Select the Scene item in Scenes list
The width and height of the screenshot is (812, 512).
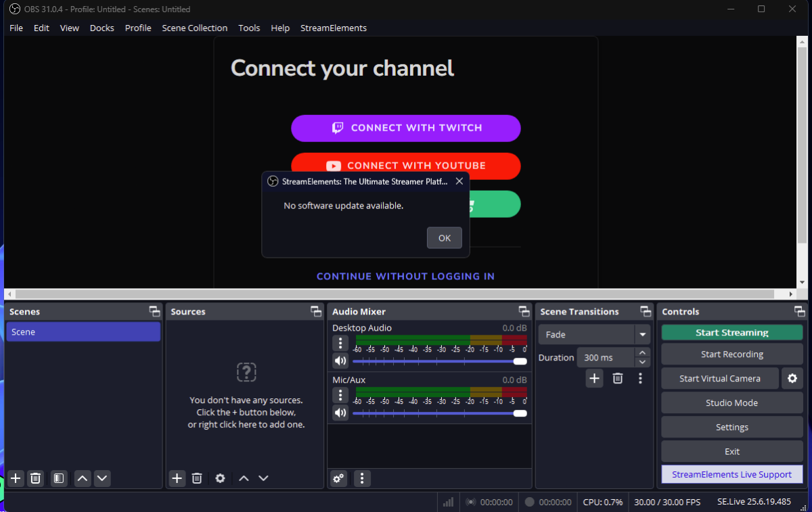coord(83,332)
